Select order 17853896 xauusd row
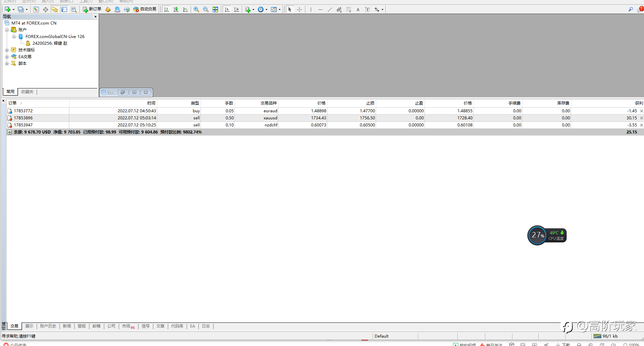 pyautogui.click(x=325, y=118)
